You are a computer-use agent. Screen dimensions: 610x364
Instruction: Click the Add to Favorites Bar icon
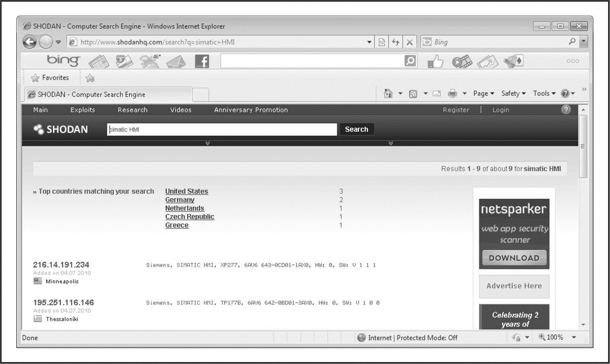90,78
